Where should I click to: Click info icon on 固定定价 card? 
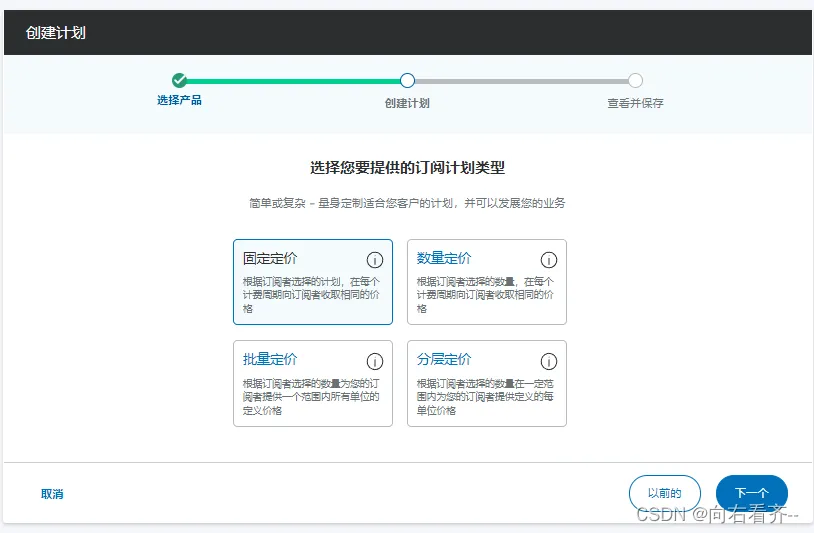coord(375,259)
